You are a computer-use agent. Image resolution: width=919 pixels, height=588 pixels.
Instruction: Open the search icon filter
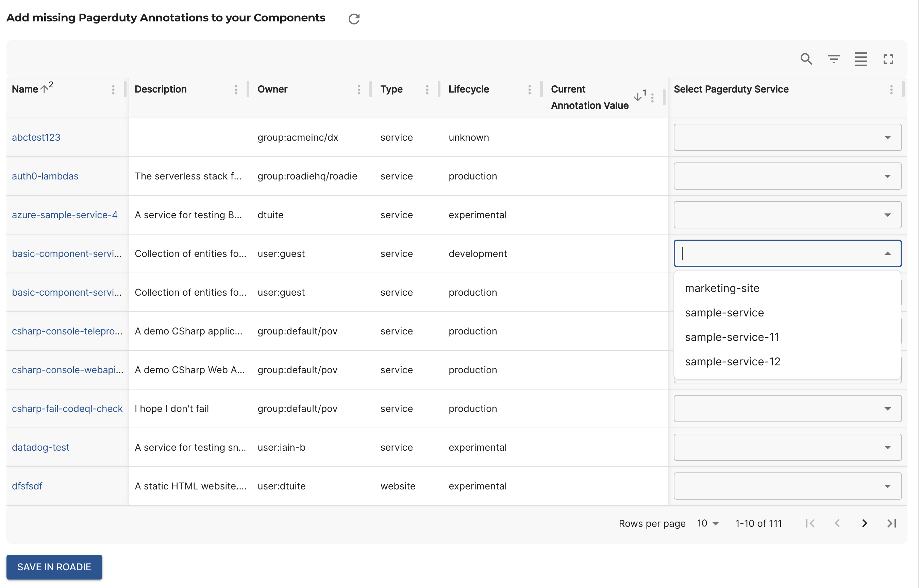806,58
